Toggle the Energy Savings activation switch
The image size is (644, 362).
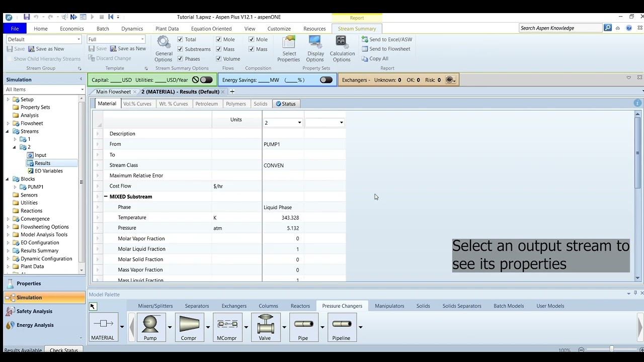tap(326, 80)
